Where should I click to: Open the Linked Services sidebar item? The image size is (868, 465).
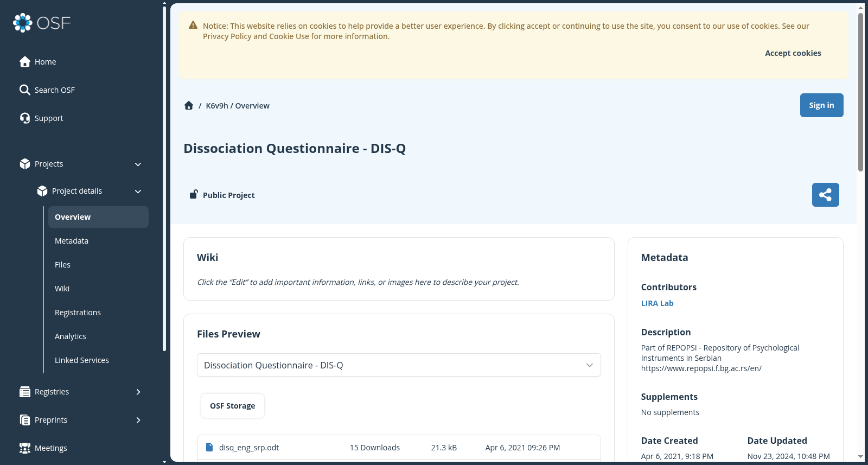[98, 360]
